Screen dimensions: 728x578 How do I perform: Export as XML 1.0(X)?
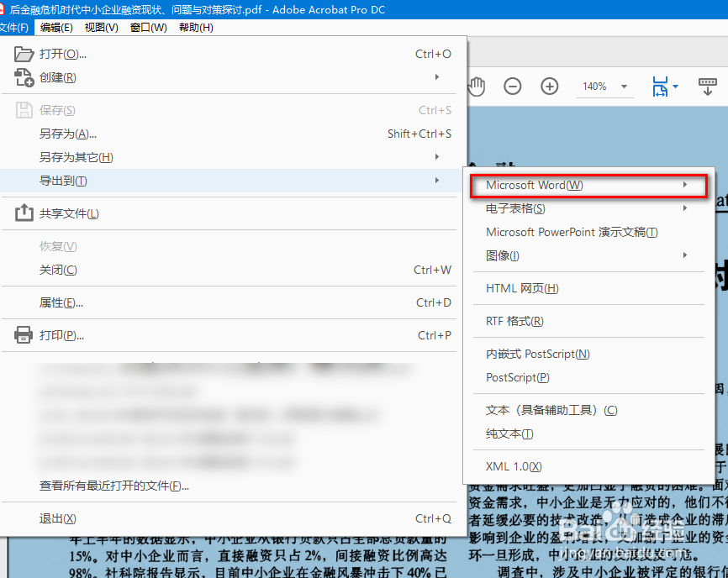[588, 466]
